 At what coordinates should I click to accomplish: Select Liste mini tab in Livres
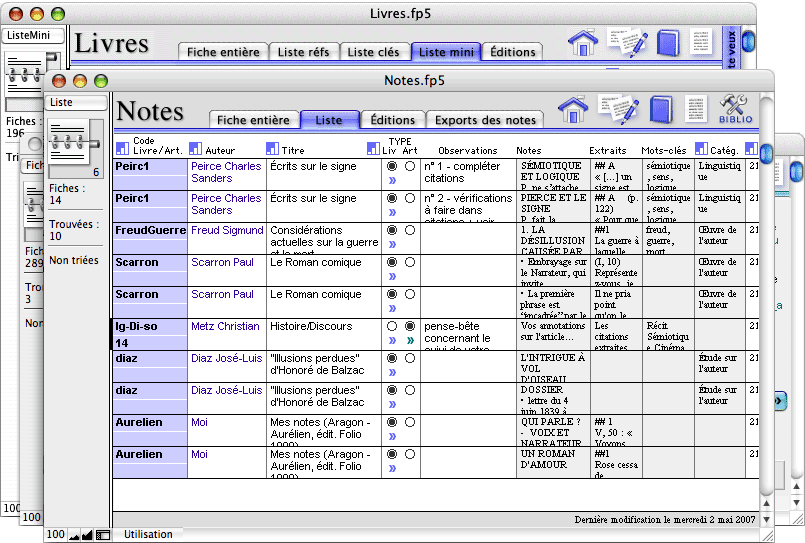tap(446, 52)
